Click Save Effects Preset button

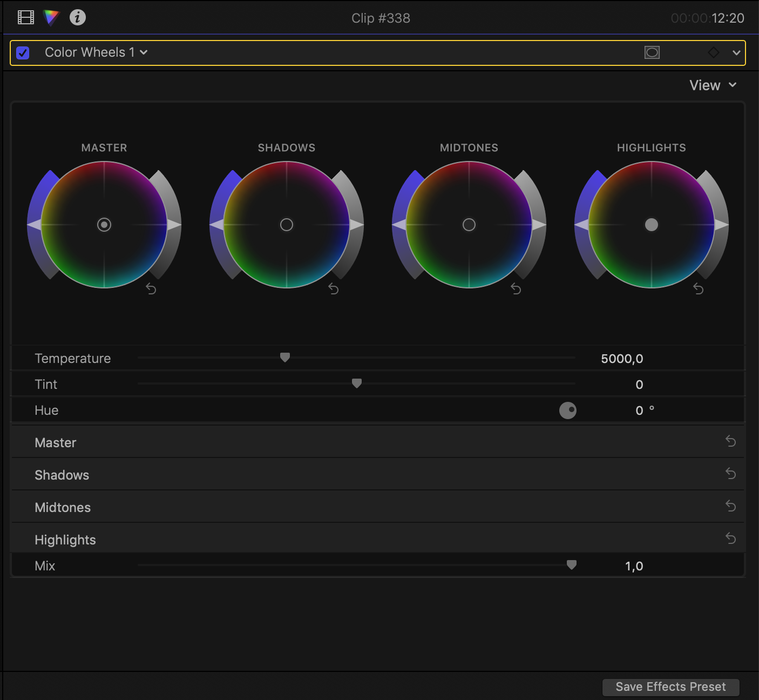tap(670, 687)
